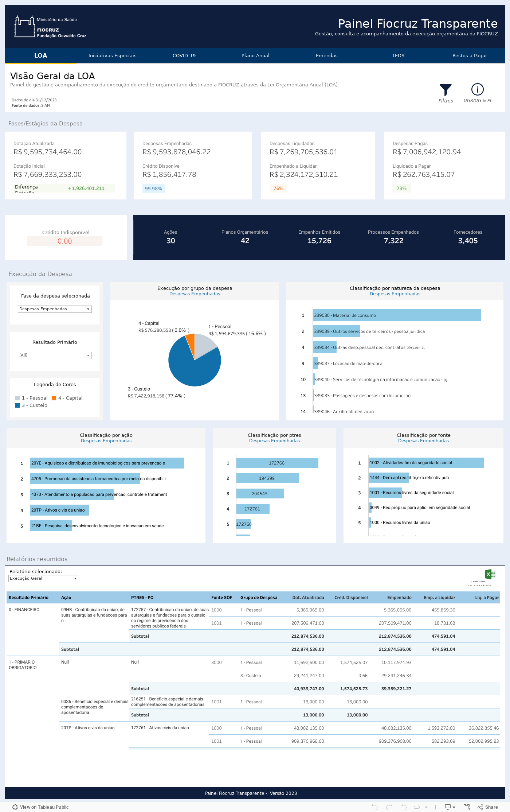Image resolution: width=510 pixels, height=812 pixels.
Task: Click the Tableau undo arrow
Action: (x=374, y=807)
